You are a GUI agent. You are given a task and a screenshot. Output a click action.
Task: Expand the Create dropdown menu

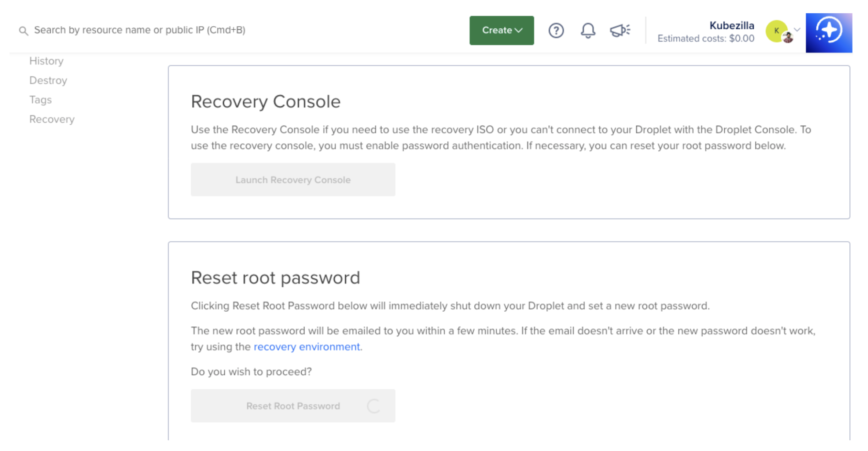pos(501,30)
